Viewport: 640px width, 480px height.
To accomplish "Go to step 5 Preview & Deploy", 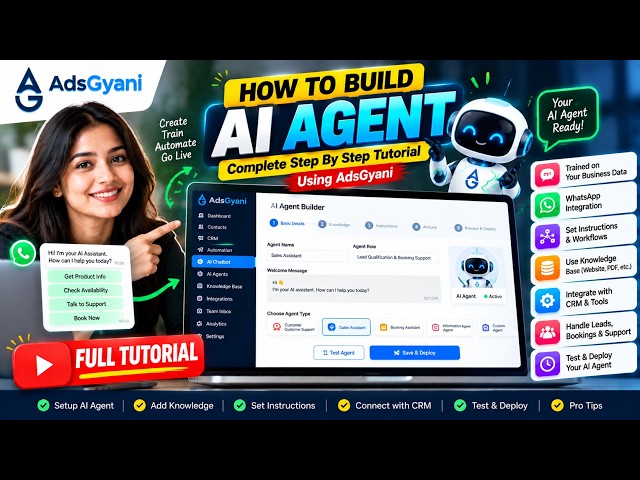I will tap(475, 228).
